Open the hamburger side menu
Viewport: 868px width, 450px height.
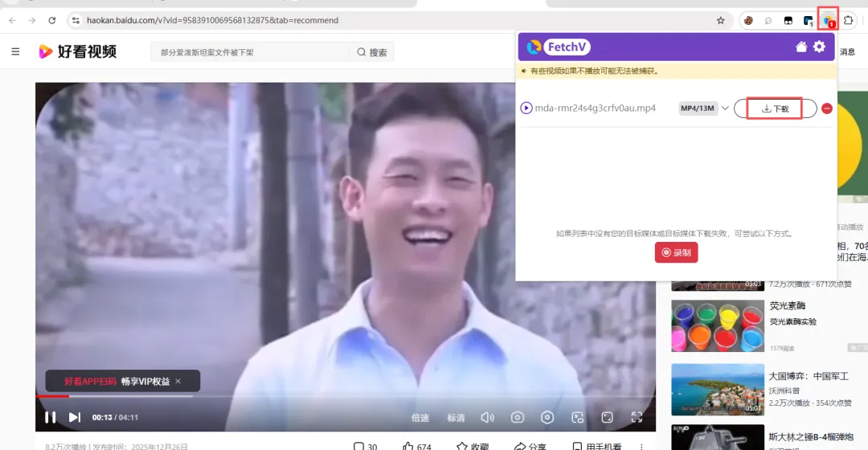(15, 51)
